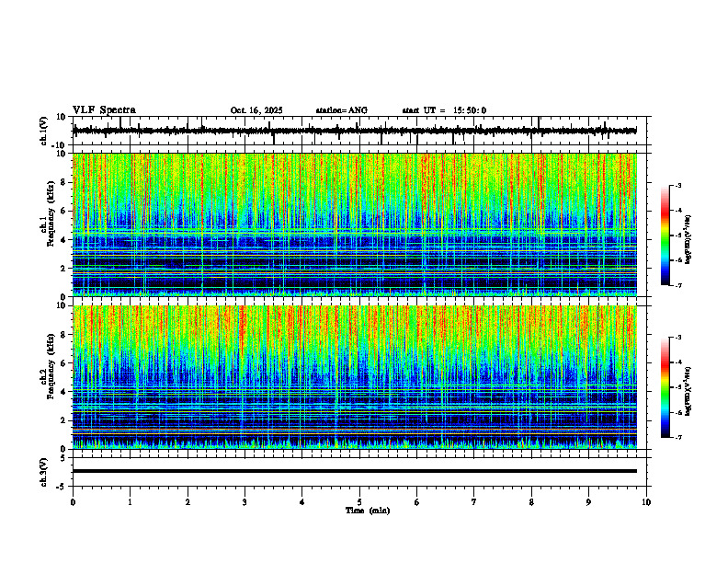Screen dimensions: 728x563
Task: Click the ch.3 flat black trace
Action: pyautogui.click(x=354, y=471)
